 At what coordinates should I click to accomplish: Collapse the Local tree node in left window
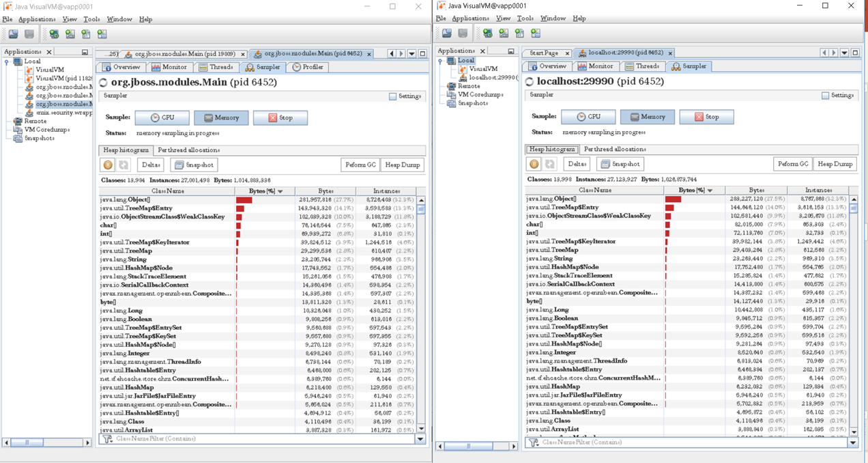7,61
